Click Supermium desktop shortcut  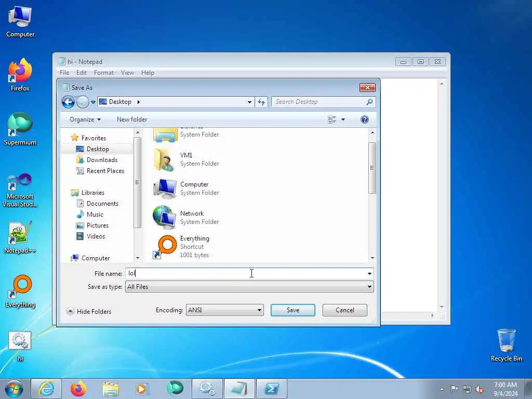(20, 129)
